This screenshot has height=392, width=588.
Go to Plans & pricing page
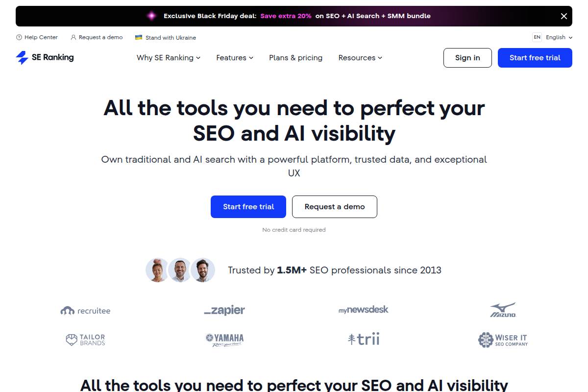point(295,58)
